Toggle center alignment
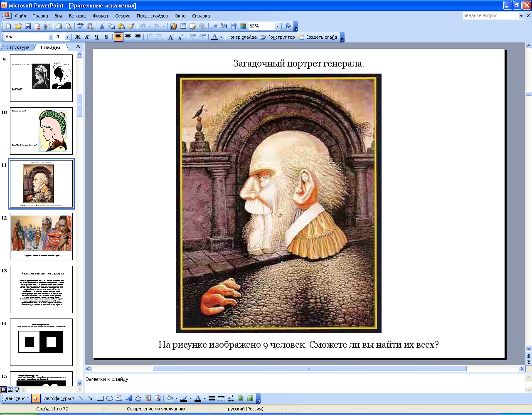The width and height of the screenshot is (532, 415). click(x=128, y=37)
